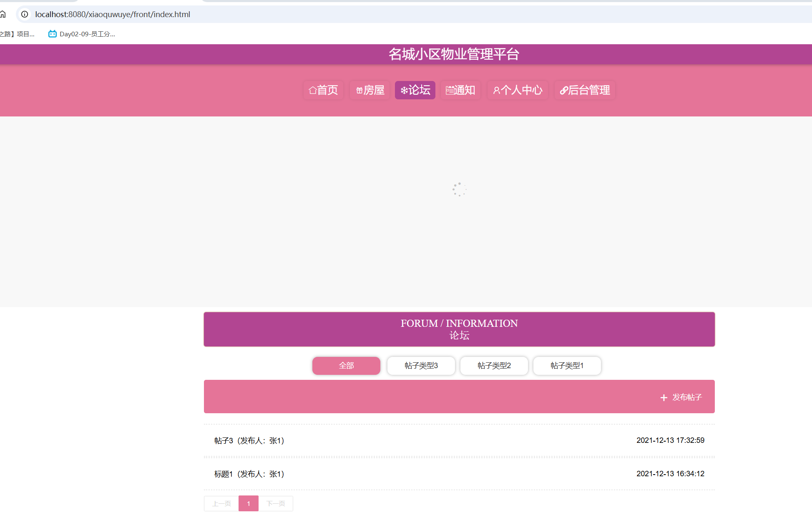Filter posts by 帖子类型2

click(x=494, y=366)
